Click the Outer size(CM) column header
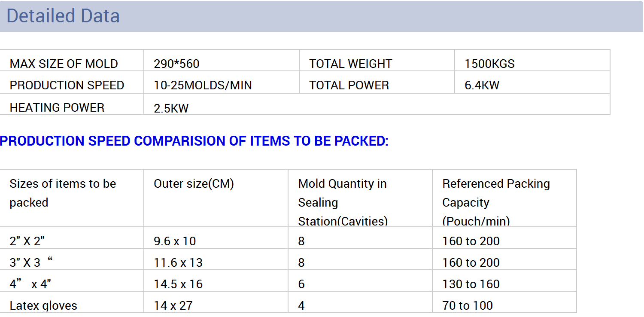This screenshot has width=644, height=317. coord(194,184)
